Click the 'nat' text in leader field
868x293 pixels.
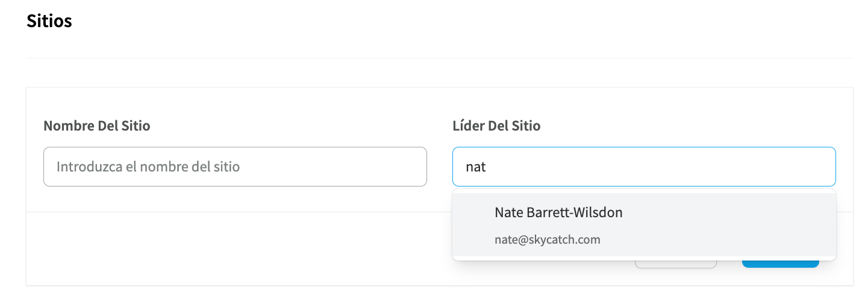(476, 167)
